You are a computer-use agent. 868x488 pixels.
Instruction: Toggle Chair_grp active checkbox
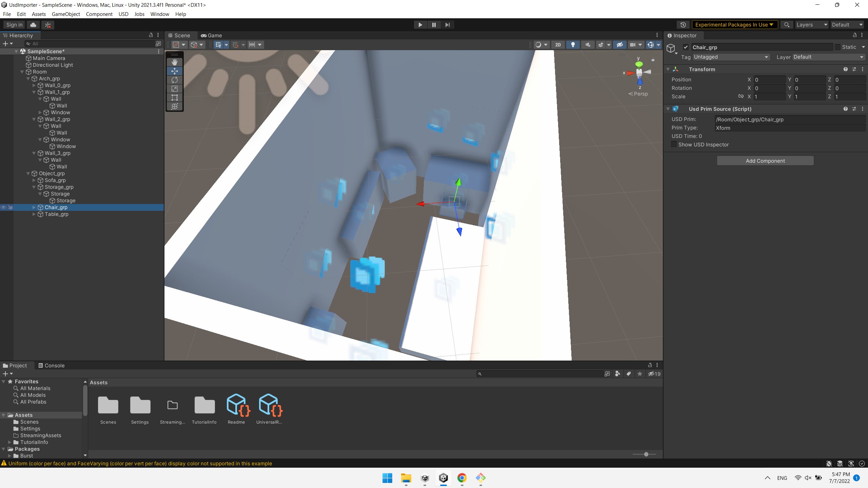pyautogui.click(x=686, y=47)
